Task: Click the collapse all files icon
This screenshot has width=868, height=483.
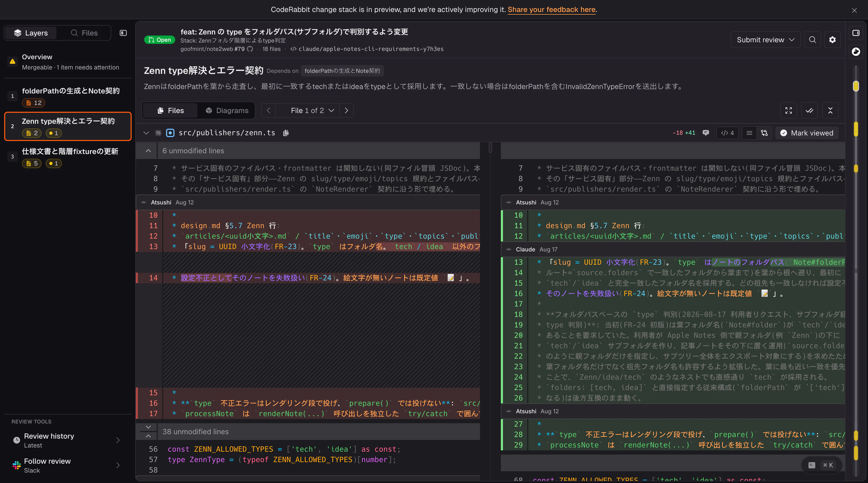Action: [x=830, y=110]
